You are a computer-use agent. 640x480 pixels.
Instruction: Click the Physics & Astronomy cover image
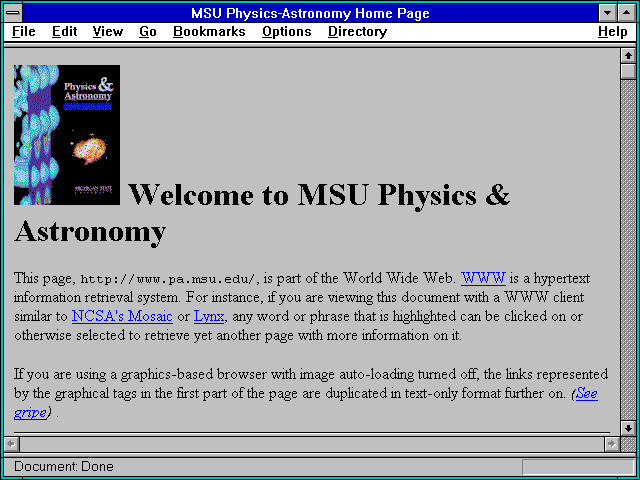(67, 135)
